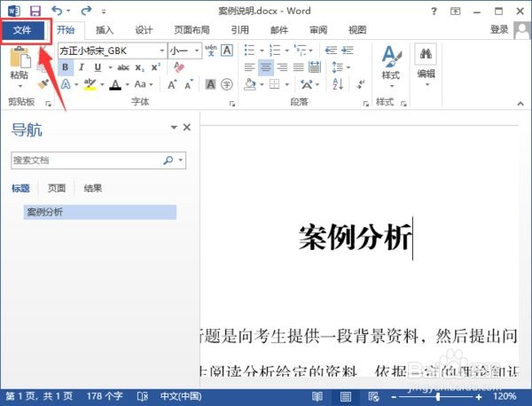
Task: Apply subscript formatting
Action: 139,67
